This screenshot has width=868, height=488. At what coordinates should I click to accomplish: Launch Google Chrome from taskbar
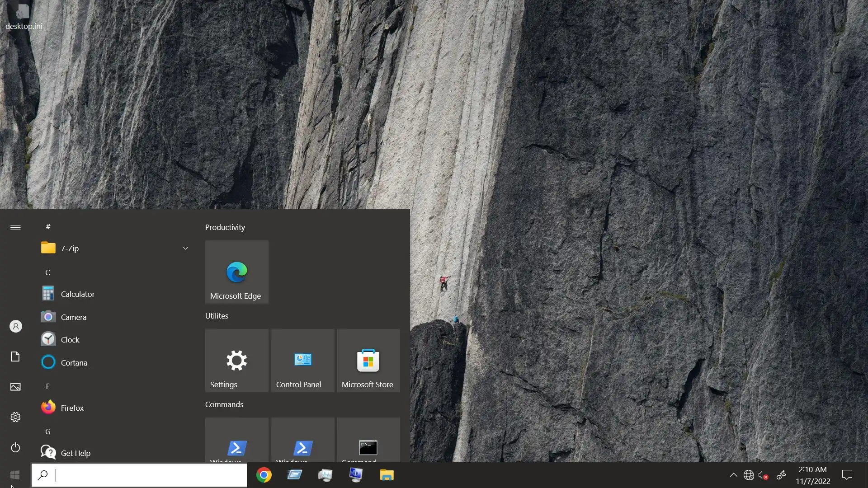click(x=264, y=475)
